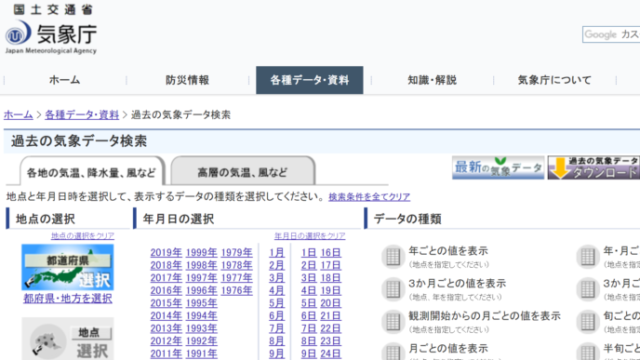640x360 pixels.
Task: Click the table icon beside 半旬ごと entry
Action: click(587, 352)
